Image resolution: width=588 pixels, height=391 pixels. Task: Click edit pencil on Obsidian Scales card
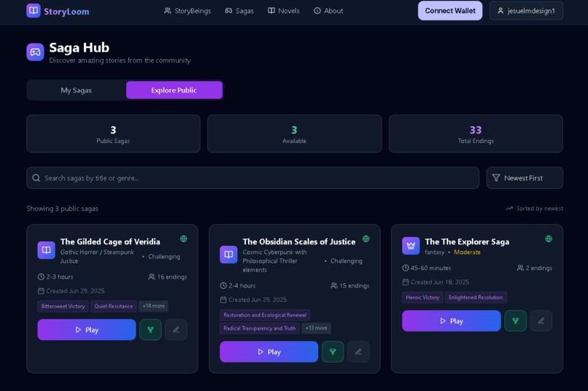tap(358, 352)
